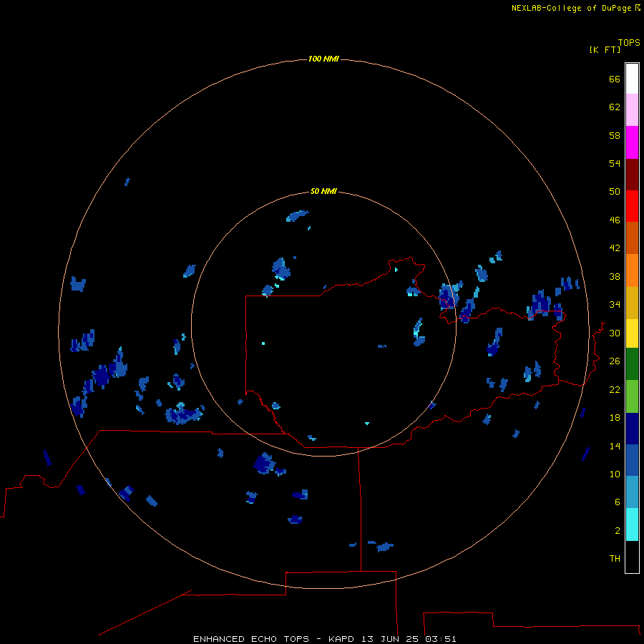Click the 42 legend value
This screenshot has width=644, height=644.
(x=615, y=248)
